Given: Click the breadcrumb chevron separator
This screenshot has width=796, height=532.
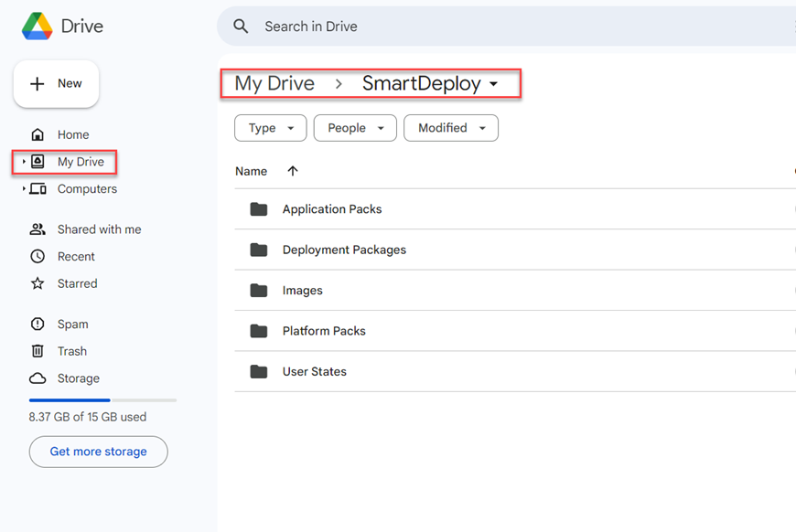Looking at the screenshot, I should tap(339, 84).
